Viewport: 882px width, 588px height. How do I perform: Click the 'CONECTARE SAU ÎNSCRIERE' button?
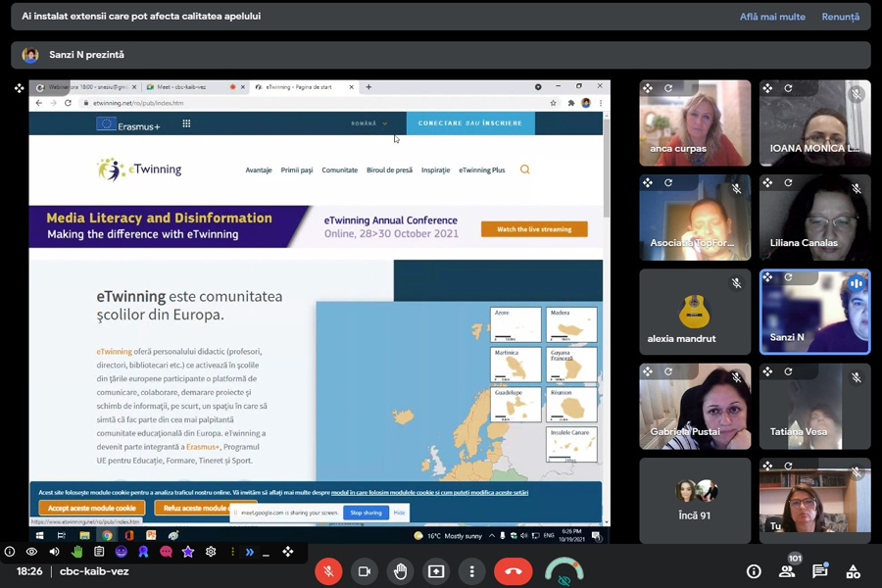pyautogui.click(x=470, y=123)
